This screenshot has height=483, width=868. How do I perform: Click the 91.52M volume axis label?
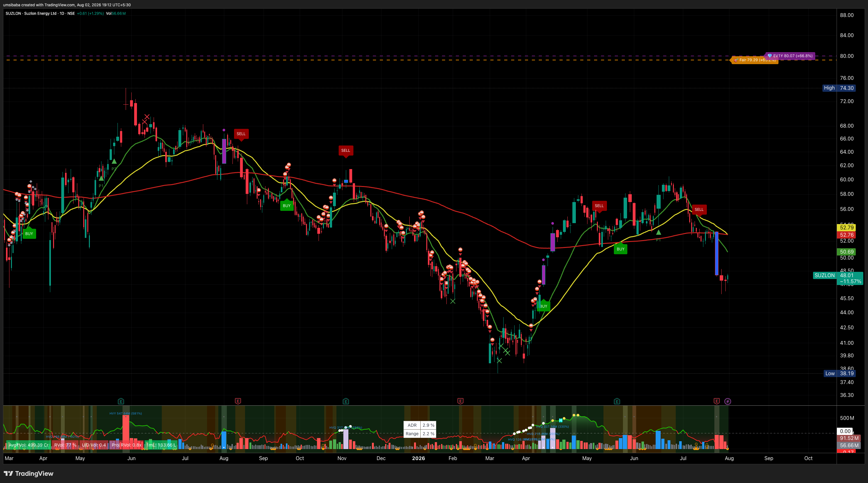click(849, 438)
